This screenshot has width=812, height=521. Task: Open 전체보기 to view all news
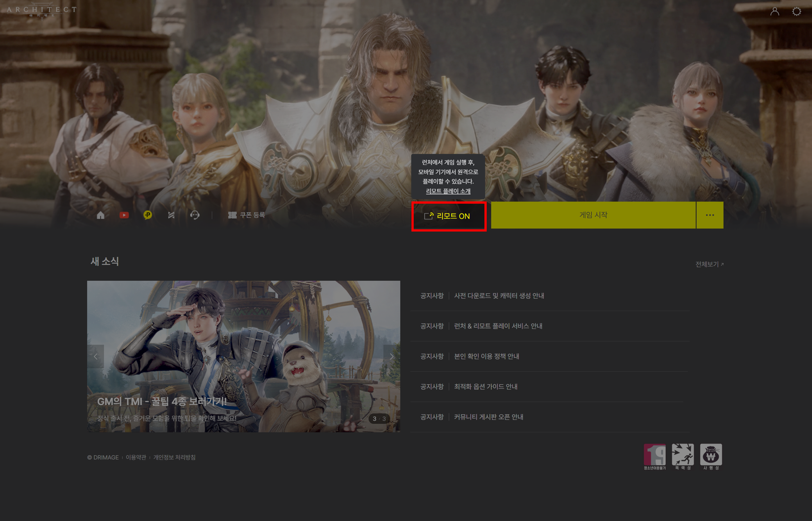pos(709,264)
